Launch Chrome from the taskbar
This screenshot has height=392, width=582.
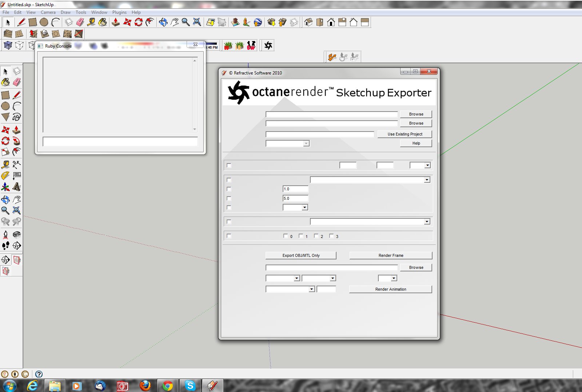[x=167, y=385]
